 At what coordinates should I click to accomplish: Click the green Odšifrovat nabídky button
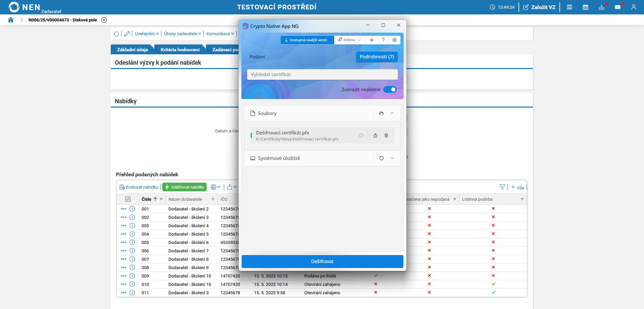[x=185, y=187]
